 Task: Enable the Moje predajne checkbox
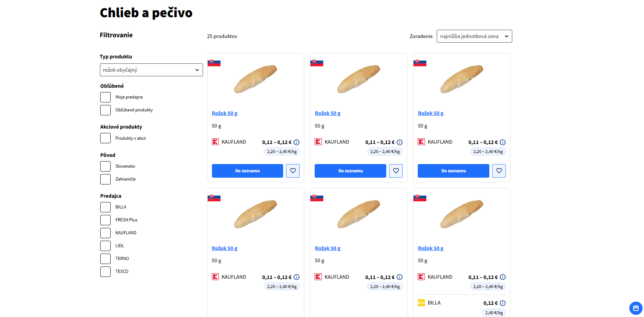pos(106,97)
